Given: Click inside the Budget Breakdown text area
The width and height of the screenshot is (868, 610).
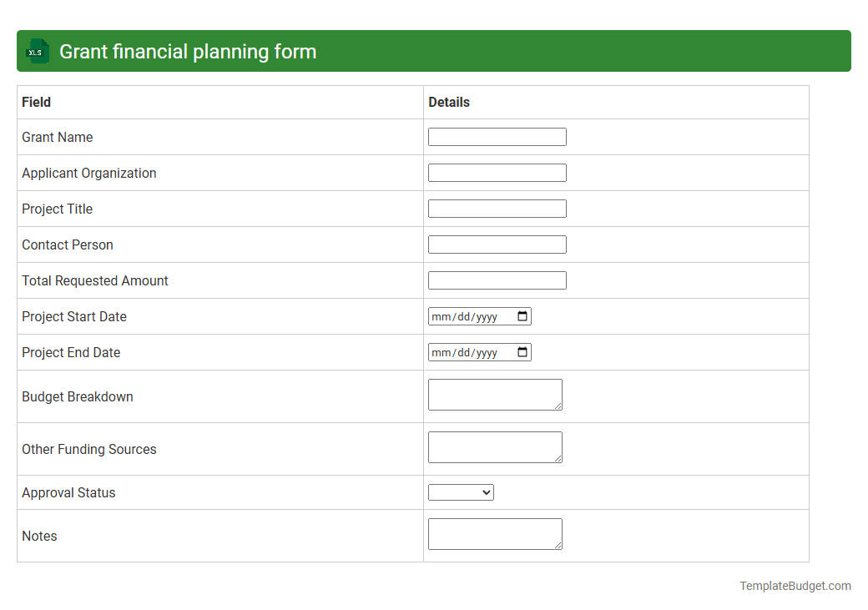Looking at the screenshot, I should click(x=495, y=394).
